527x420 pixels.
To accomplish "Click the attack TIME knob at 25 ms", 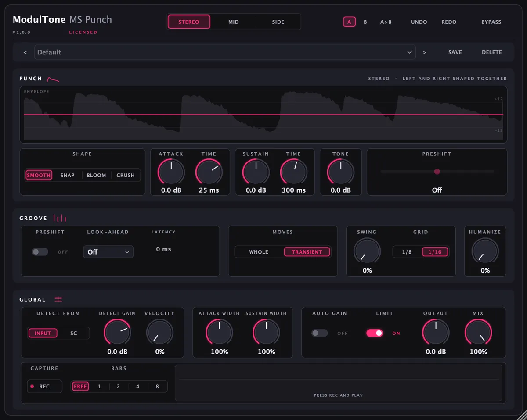I will [x=209, y=172].
